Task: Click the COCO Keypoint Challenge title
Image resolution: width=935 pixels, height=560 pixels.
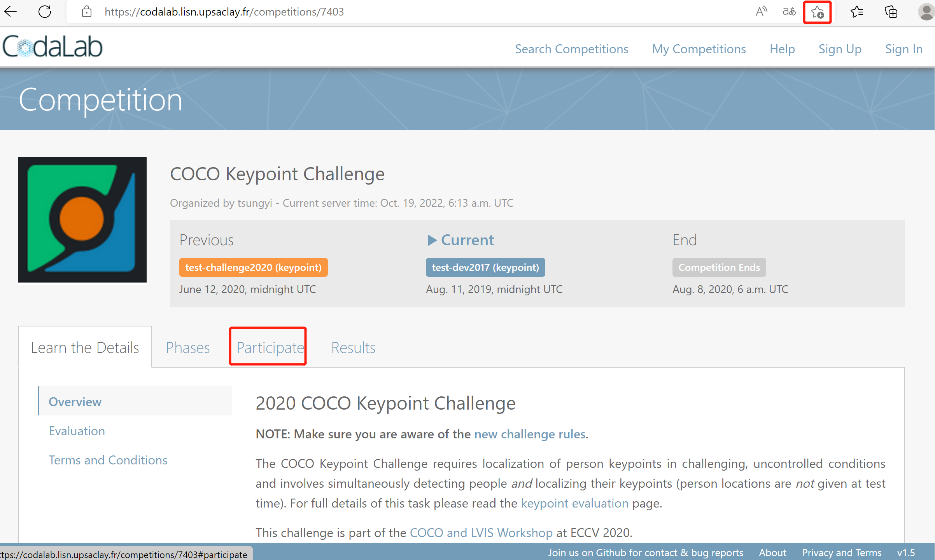Action: 277,174
